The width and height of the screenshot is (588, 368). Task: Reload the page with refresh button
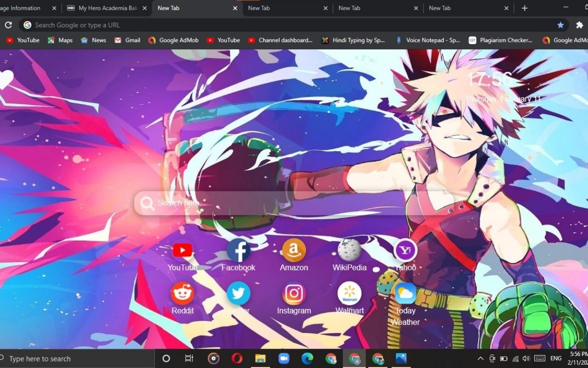[x=8, y=25]
